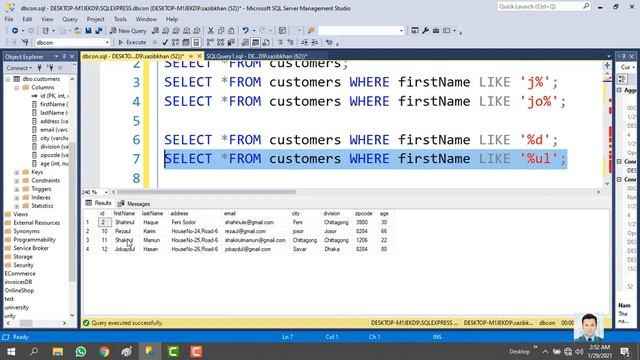Switch to the SQLQuery1.sql tab
This screenshot has height=360, width=640.
click(257, 56)
